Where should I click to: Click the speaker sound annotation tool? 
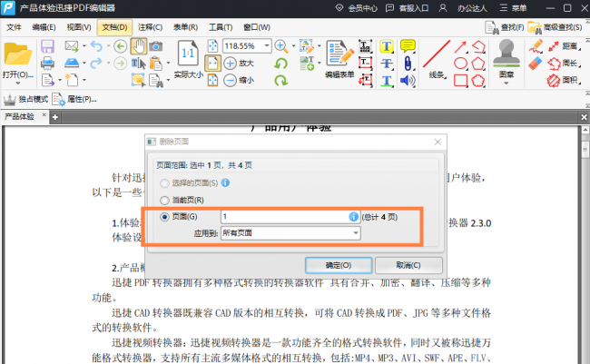[x=408, y=81]
